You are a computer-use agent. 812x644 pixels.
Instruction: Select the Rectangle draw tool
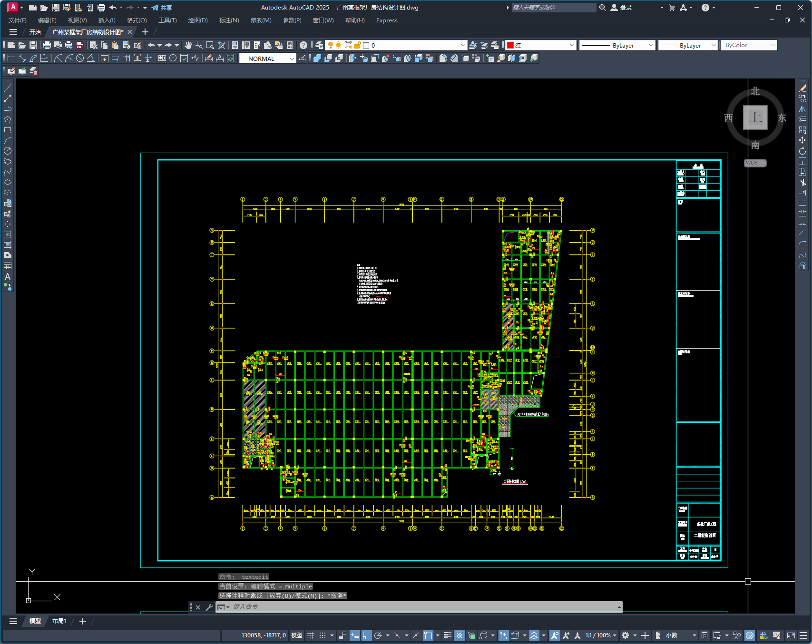pos(8,130)
